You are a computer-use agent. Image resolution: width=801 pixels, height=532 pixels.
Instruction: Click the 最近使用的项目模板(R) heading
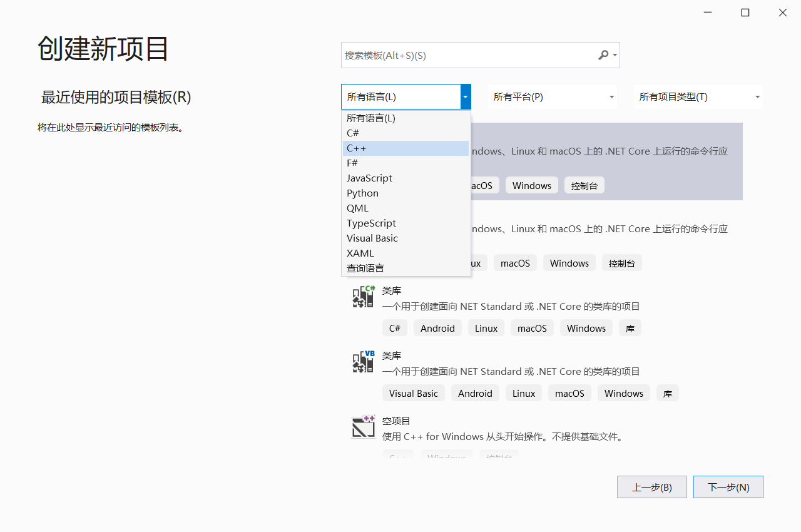[x=116, y=97]
